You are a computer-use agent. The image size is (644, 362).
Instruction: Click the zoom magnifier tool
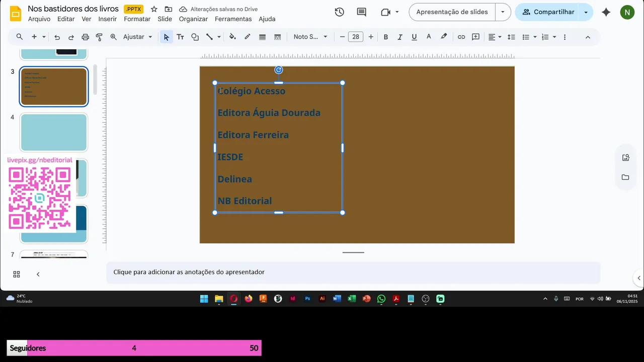[x=113, y=37]
